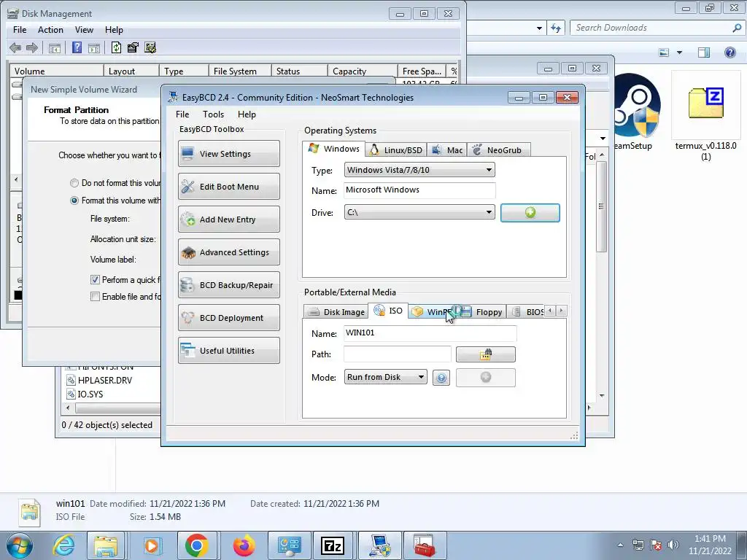
Task: Open BCD Deployment page
Action: (228, 318)
